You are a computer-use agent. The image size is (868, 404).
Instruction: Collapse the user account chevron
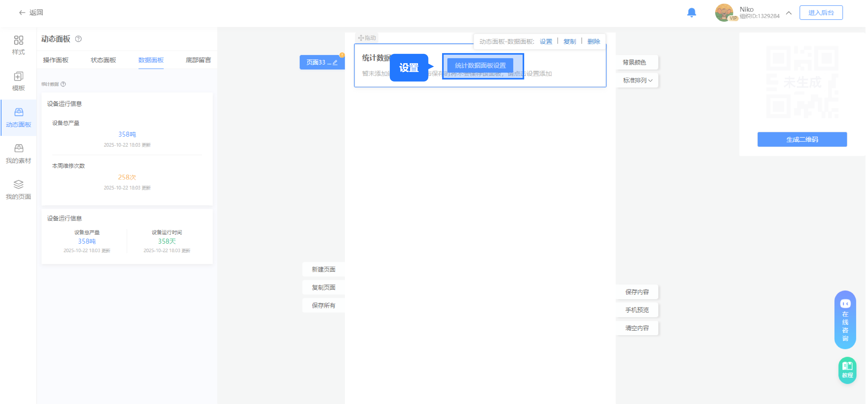[789, 13]
